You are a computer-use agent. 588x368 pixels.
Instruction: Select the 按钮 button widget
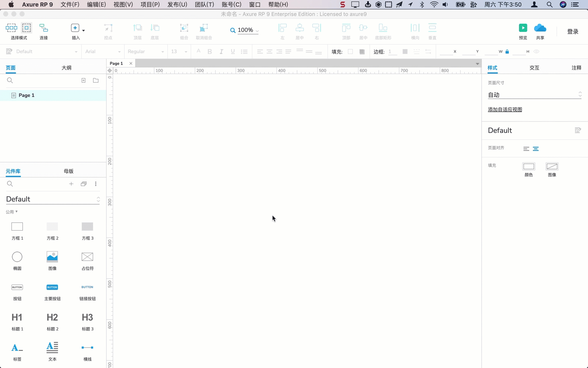pyautogui.click(x=17, y=292)
